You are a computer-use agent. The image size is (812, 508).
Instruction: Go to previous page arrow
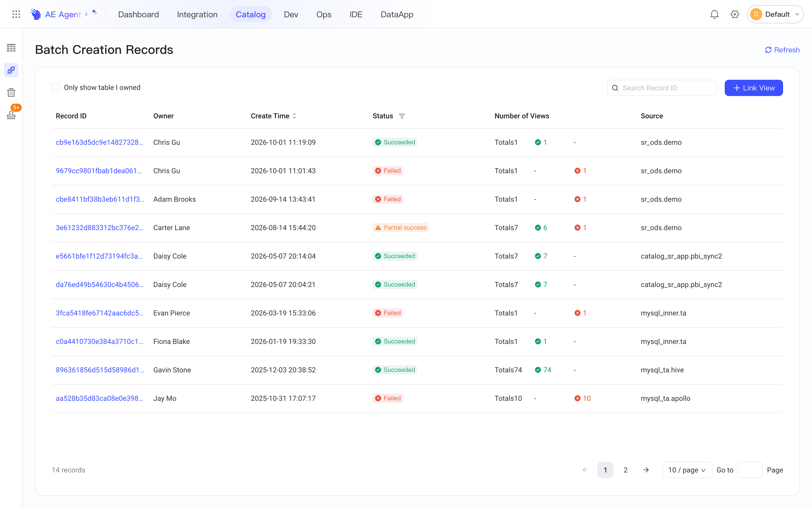point(585,470)
